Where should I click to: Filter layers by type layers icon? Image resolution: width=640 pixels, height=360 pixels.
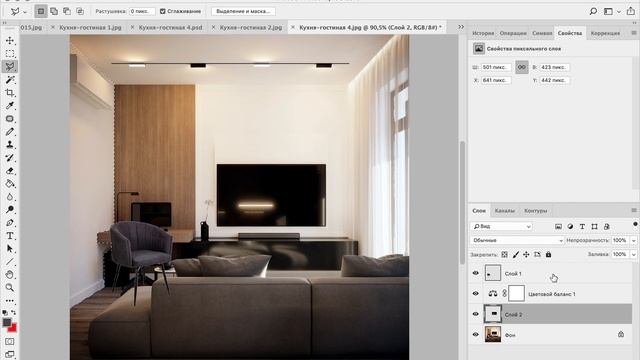coord(582,227)
